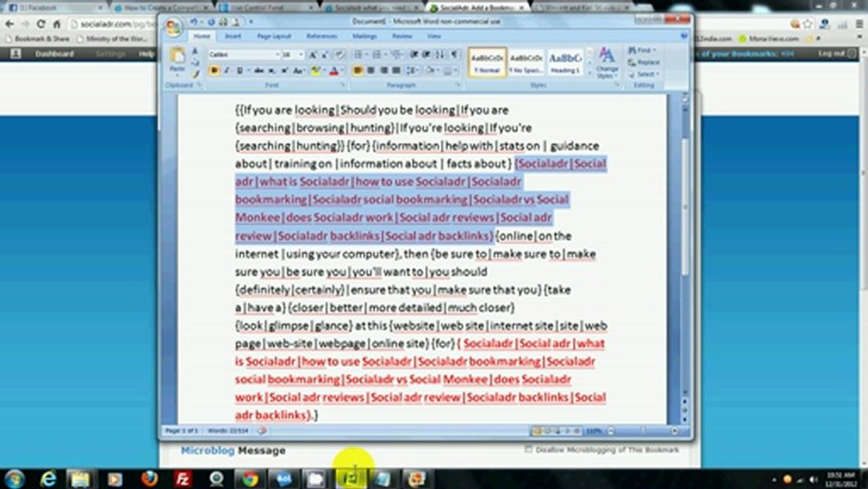The image size is (868, 489).
Task: Switch to the Mailings ribbon tab
Action: coord(364,36)
